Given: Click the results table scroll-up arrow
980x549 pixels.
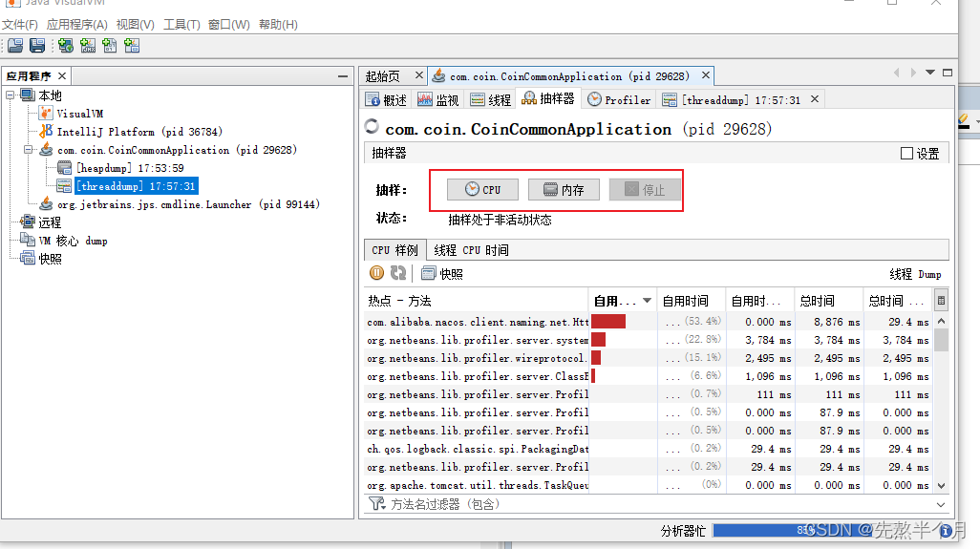Looking at the screenshot, I should pos(941,321).
